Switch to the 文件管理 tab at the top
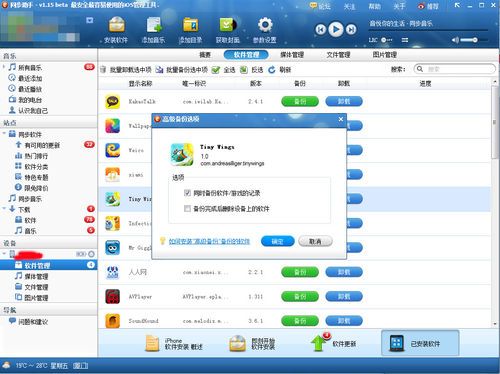This screenshot has width=500, height=374. click(x=338, y=55)
